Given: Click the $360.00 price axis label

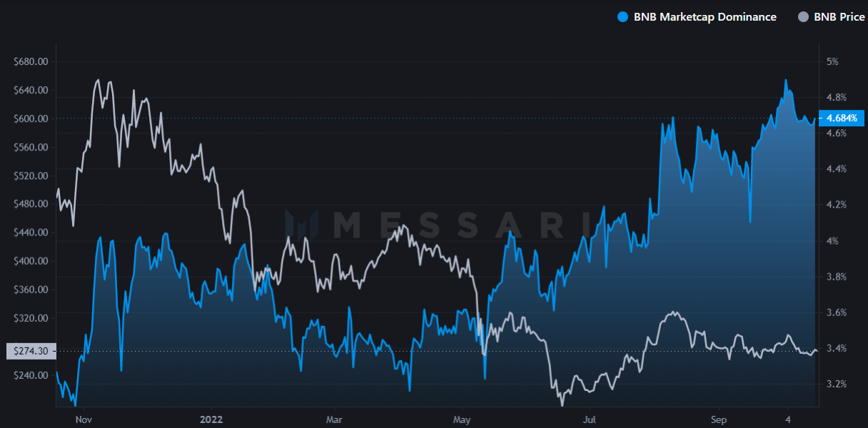Looking at the screenshot, I should click(31, 290).
